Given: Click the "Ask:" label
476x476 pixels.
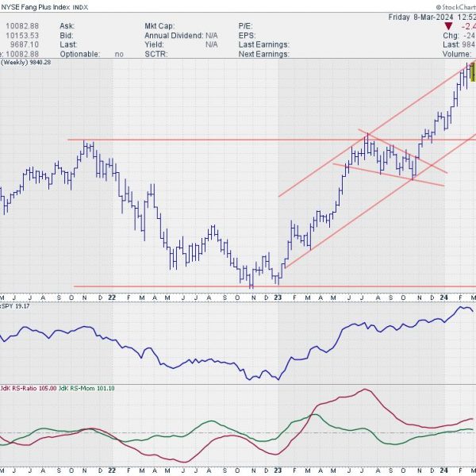Looking at the screenshot, I should click(x=67, y=26).
